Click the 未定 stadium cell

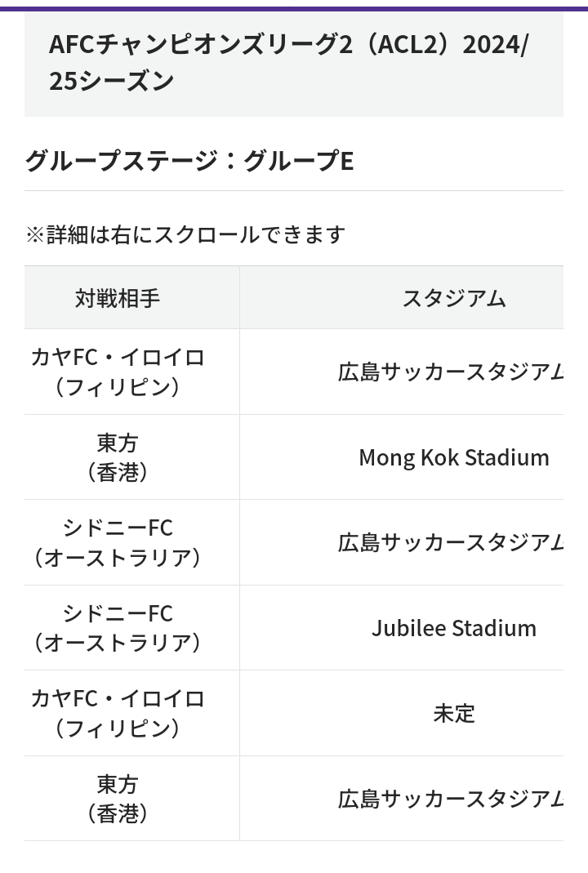coord(453,714)
